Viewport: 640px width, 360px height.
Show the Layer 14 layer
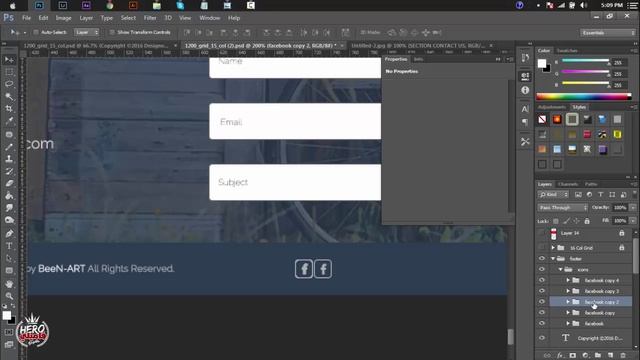coord(542,233)
